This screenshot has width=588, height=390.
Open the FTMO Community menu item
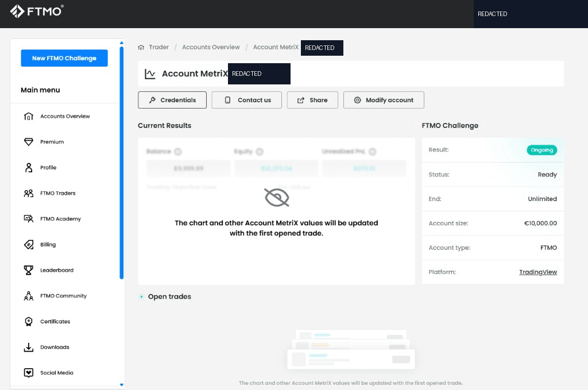click(63, 296)
